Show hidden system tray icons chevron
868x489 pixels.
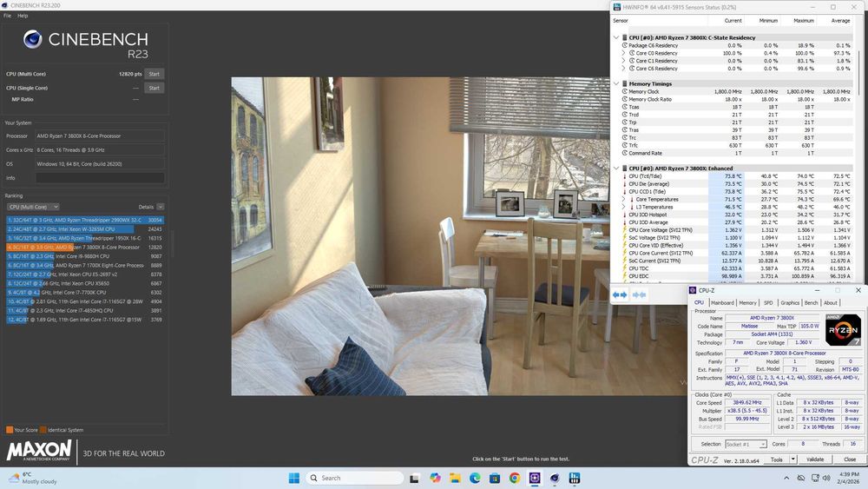point(786,478)
